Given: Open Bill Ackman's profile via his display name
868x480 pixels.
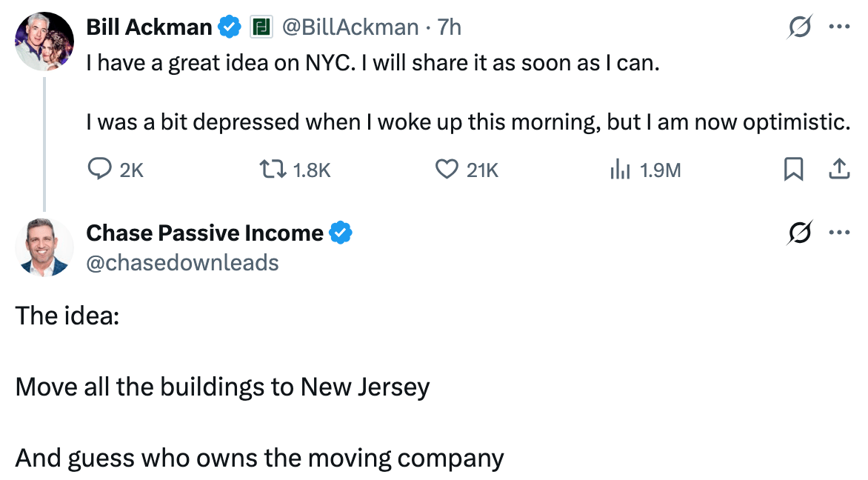Looking at the screenshot, I should click(x=149, y=27).
